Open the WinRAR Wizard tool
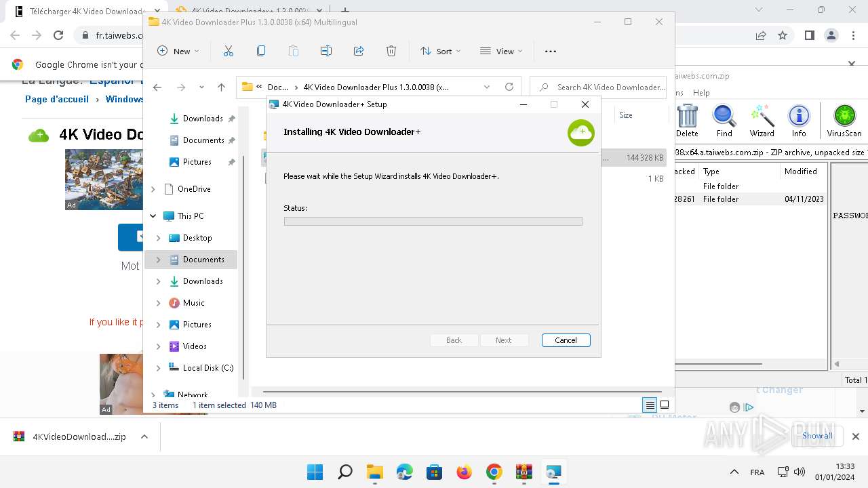Image resolution: width=868 pixels, height=488 pixels. click(x=762, y=121)
